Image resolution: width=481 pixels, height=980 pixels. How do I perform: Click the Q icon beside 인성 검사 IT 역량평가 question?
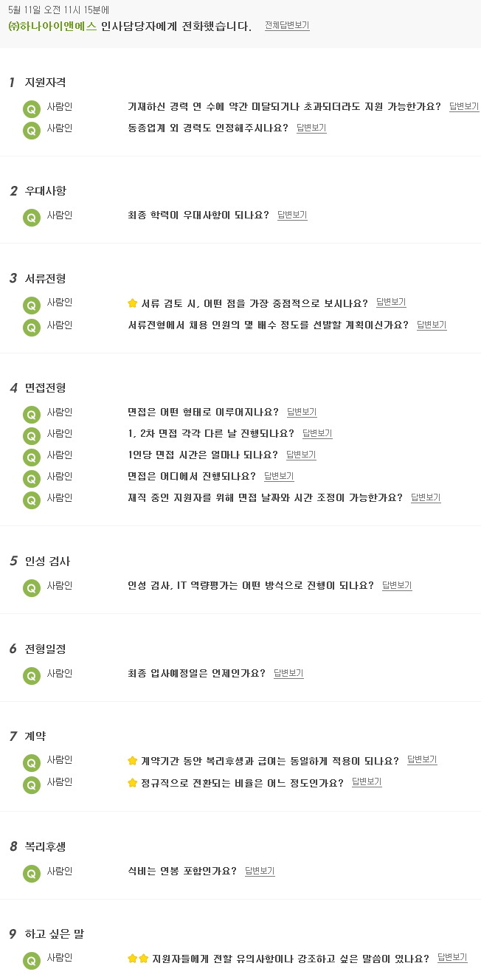tap(32, 587)
